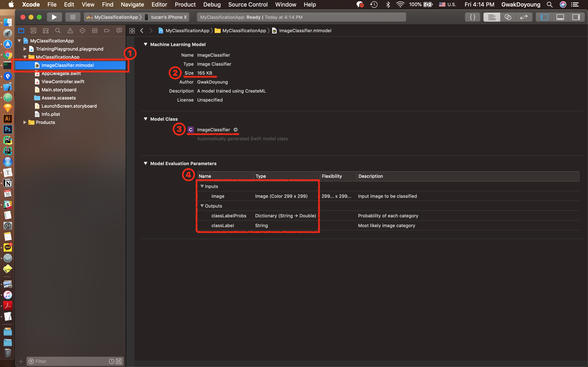Toggle the Navigator panel visibility
Image resolution: width=588 pixels, height=367 pixels.
coord(544,17)
